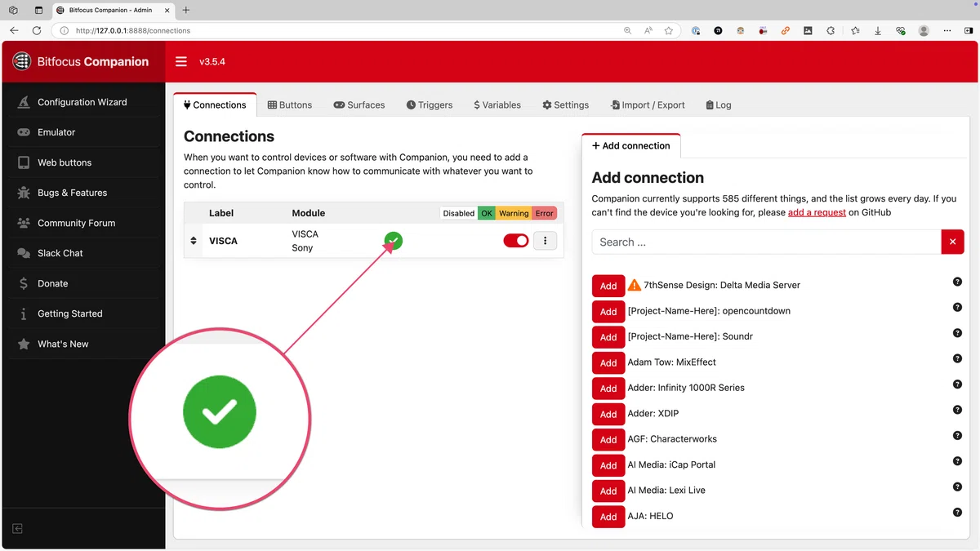This screenshot has width=980, height=551.
Task: Open help for [Project-Name-Here]: opencountdown
Action: (x=957, y=307)
